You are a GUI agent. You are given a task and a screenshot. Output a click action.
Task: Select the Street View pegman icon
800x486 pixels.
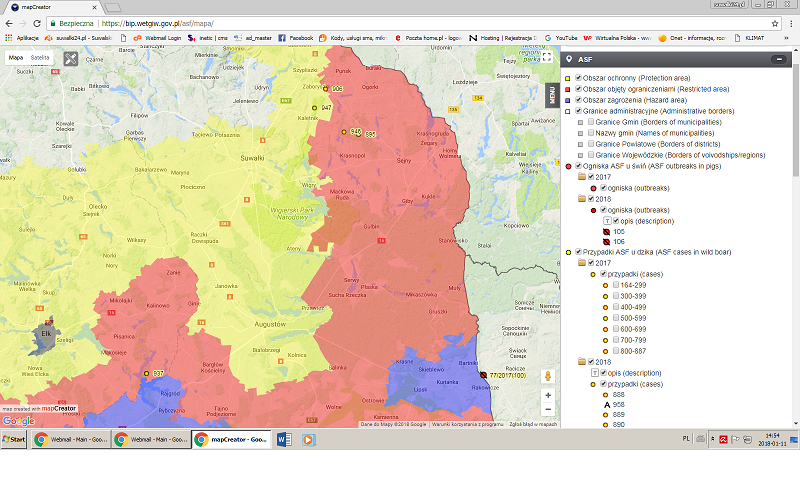click(x=547, y=376)
